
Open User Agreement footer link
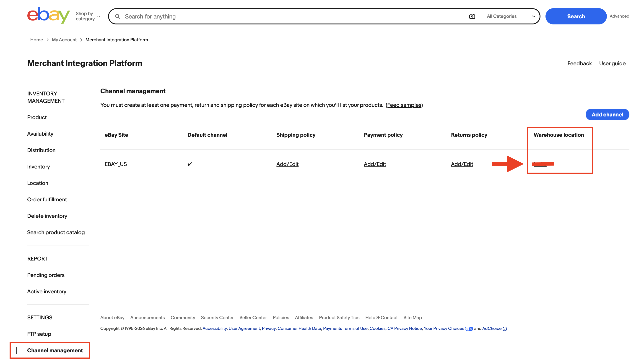tap(244, 329)
